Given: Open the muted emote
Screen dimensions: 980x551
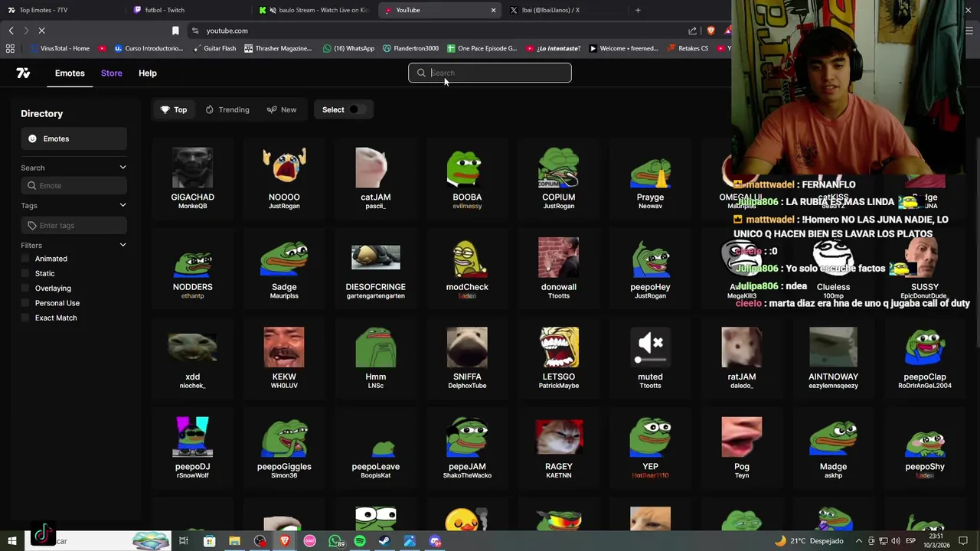Looking at the screenshot, I should pyautogui.click(x=650, y=357).
